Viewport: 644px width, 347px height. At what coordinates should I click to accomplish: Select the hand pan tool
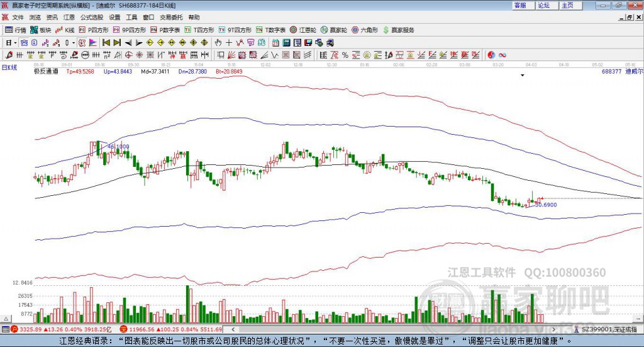(x=218, y=43)
